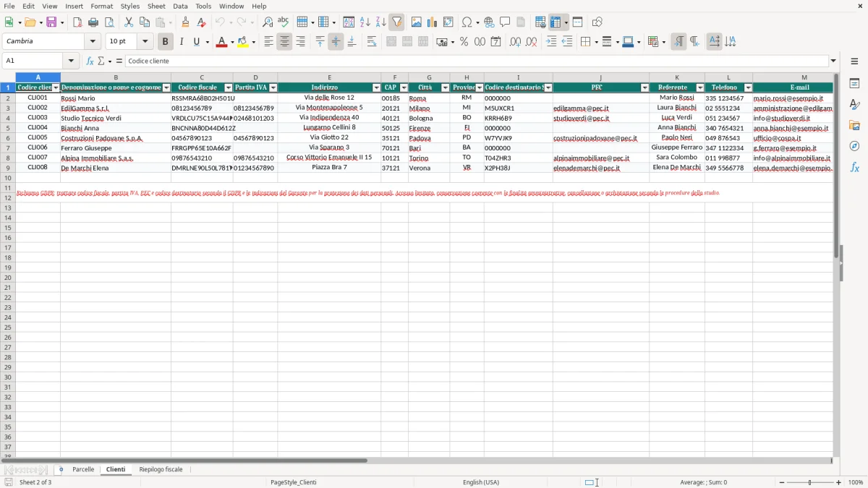Open PEC column filter dropdown
868x488 pixels.
point(644,87)
